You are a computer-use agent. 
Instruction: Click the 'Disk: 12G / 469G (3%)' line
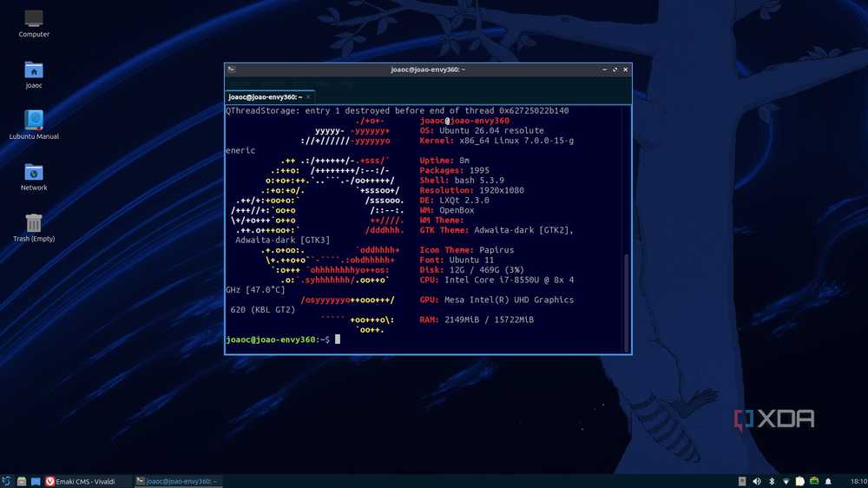pyautogui.click(x=471, y=270)
